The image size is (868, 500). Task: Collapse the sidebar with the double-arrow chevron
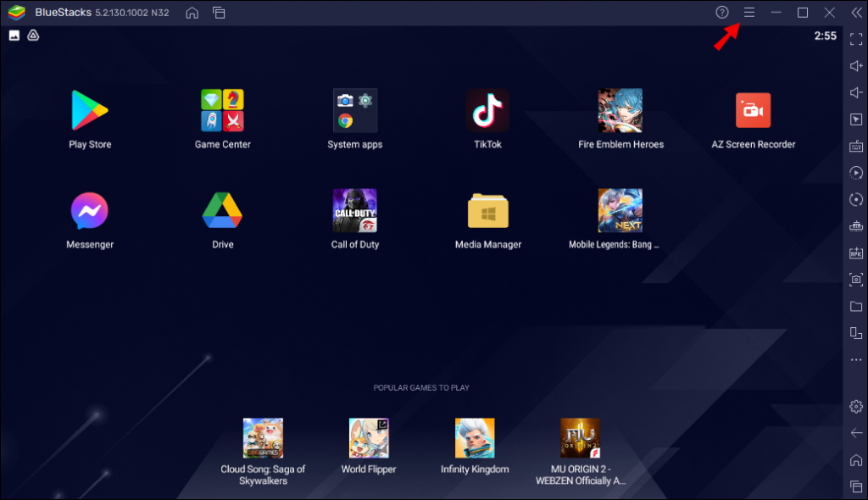856,12
